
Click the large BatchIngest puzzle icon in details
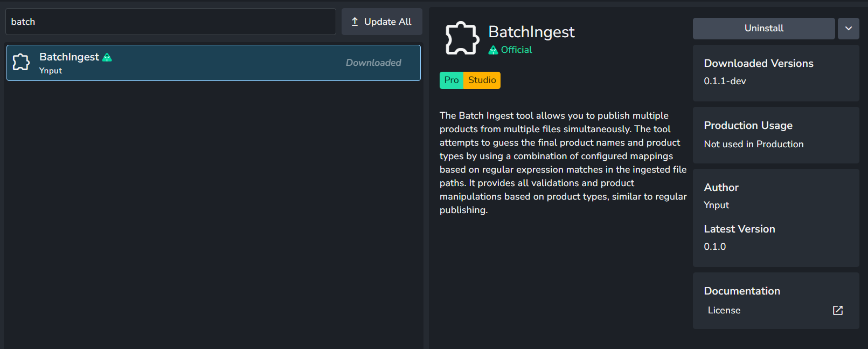coord(462,38)
